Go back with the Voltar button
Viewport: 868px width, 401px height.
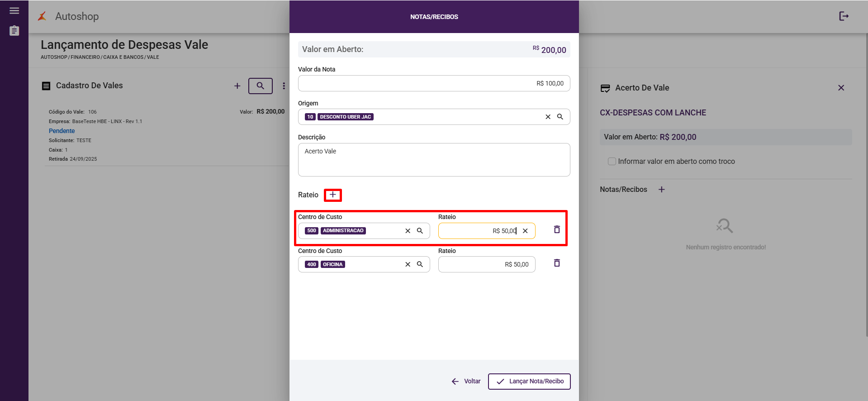[x=466, y=382]
